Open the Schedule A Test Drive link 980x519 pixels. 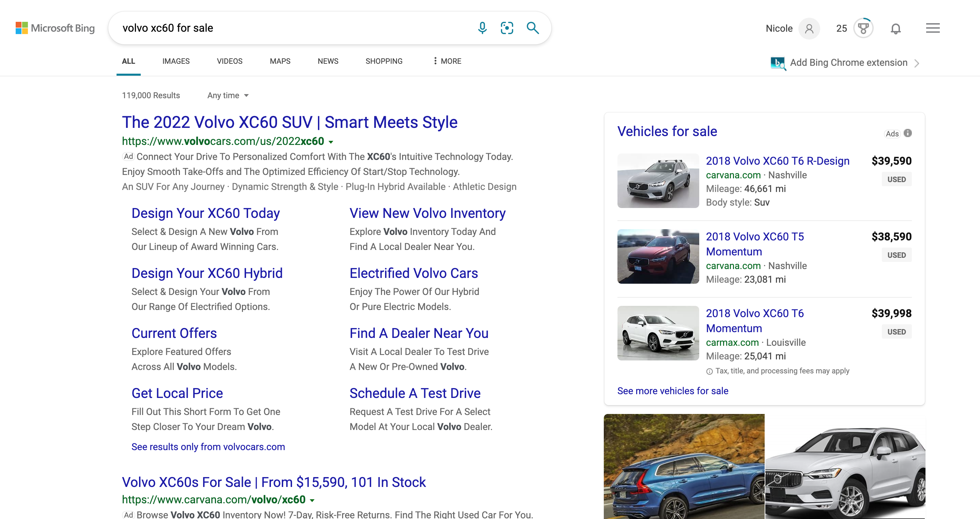pos(415,393)
